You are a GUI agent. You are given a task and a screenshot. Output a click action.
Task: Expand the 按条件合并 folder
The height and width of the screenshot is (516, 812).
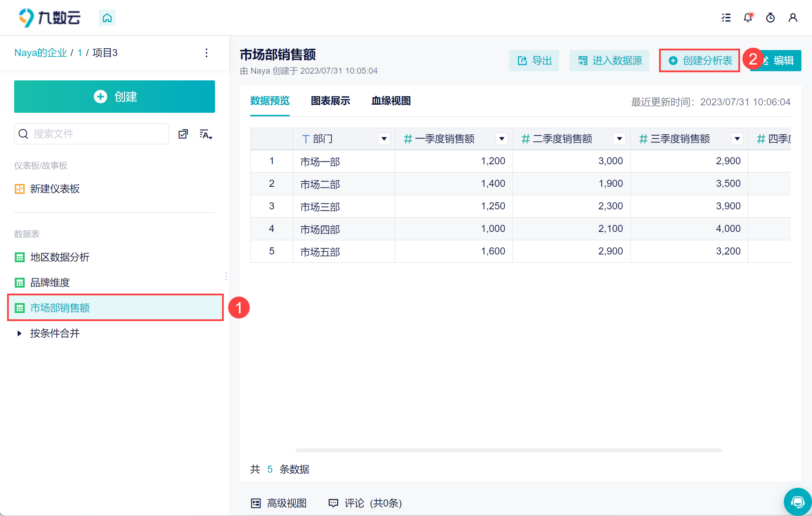(x=19, y=333)
